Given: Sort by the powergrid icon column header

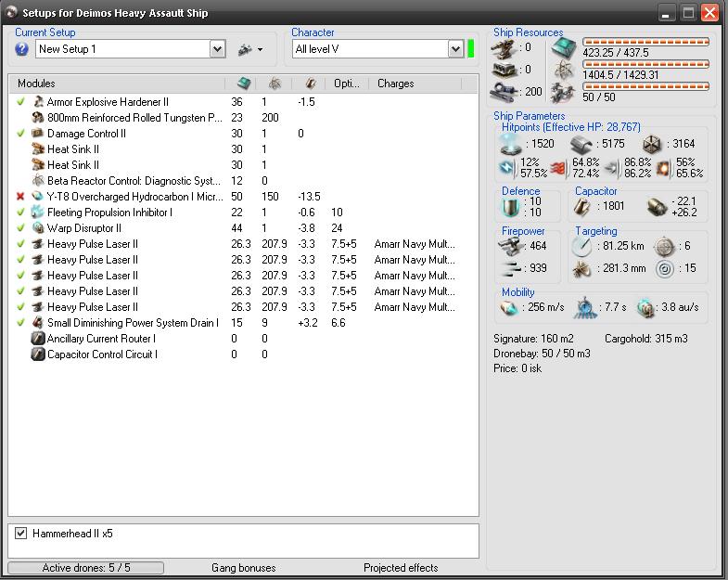Looking at the screenshot, I should [275, 84].
